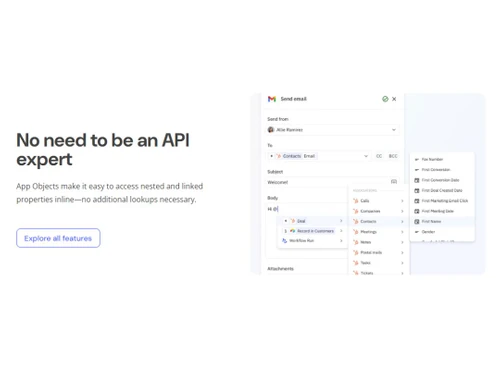Screen dimensions: 500x375
Task: Click the variable icon in Subject field
Action: pos(394,182)
